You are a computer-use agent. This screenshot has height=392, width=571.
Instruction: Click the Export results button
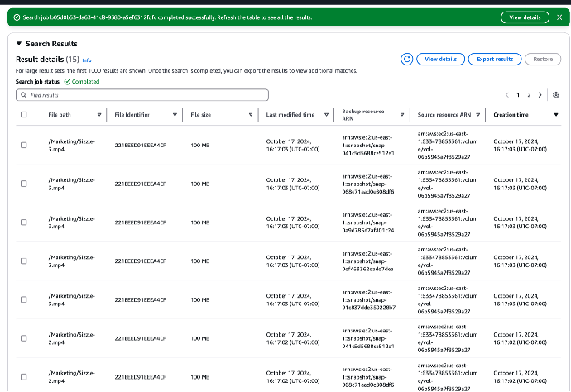click(x=495, y=59)
